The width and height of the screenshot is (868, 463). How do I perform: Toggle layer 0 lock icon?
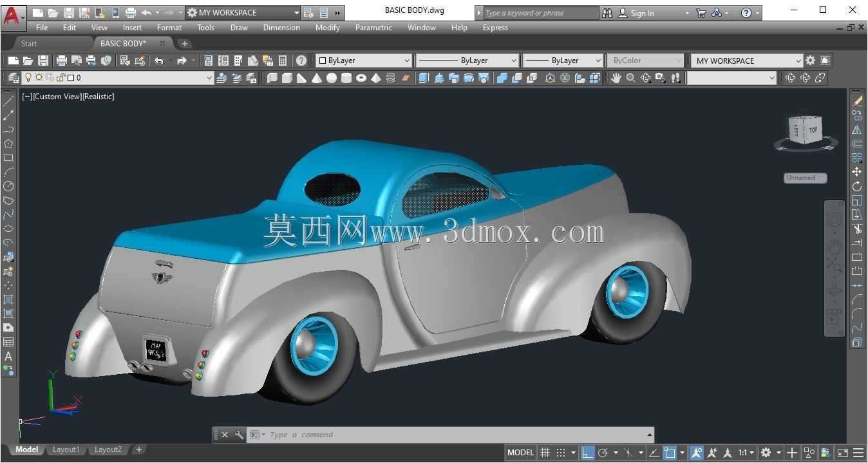[61, 78]
